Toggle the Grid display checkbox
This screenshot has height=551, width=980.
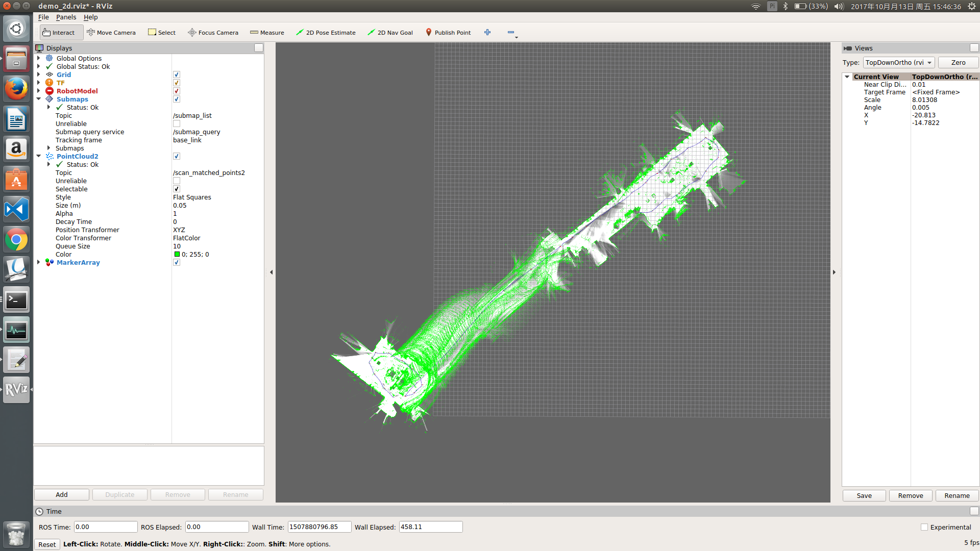tap(177, 74)
